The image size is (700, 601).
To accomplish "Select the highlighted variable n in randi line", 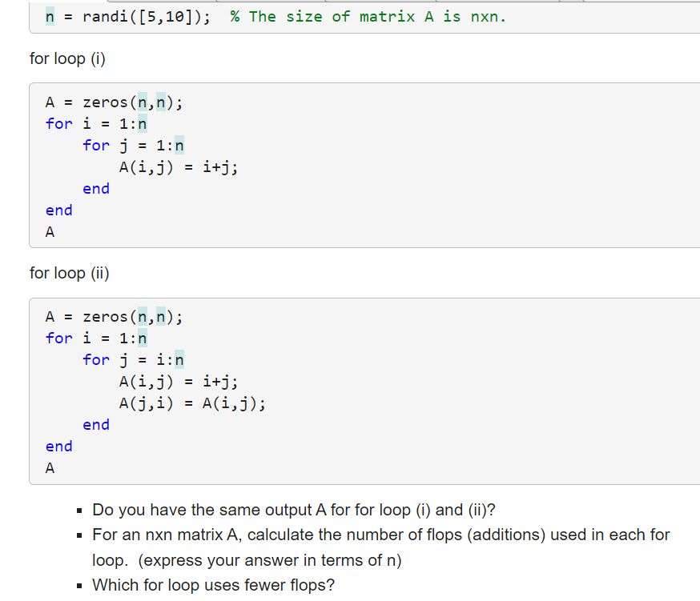I will pos(50,16).
